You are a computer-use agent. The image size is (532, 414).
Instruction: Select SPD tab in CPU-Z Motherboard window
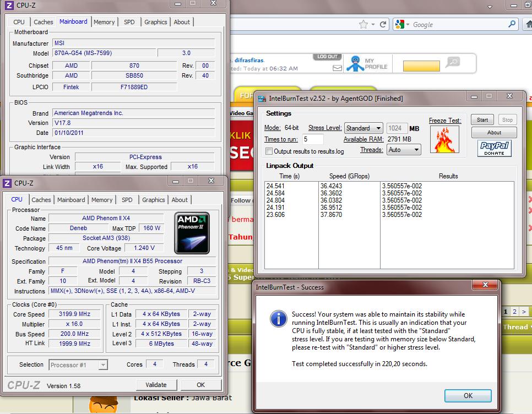pos(129,22)
